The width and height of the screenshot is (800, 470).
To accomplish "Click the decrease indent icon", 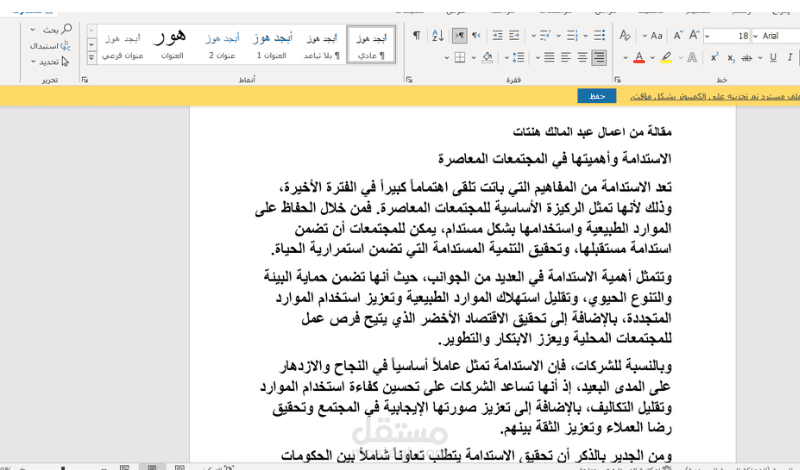I will [x=514, y=35].
